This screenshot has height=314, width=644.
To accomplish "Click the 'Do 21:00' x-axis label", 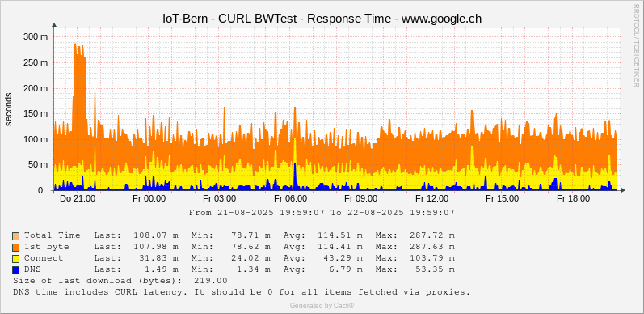I will coord(78,199).
